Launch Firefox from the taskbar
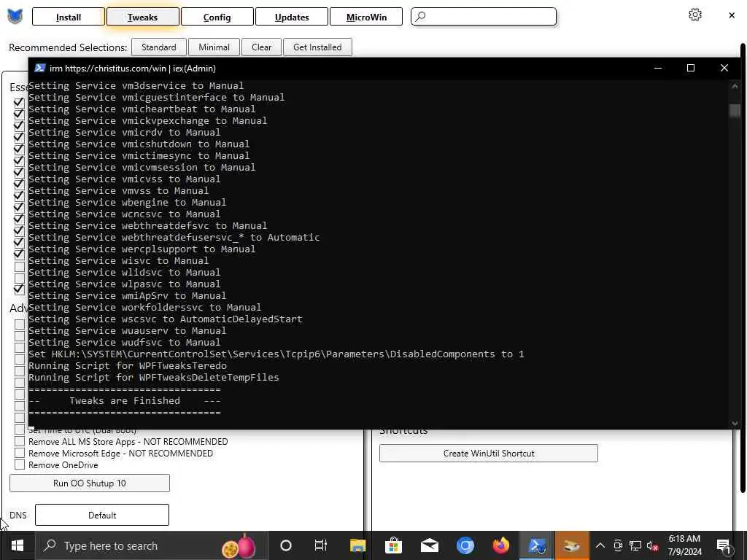Image resolution: width=747 pixels, height=560 pixels. [x=500, y=545]
